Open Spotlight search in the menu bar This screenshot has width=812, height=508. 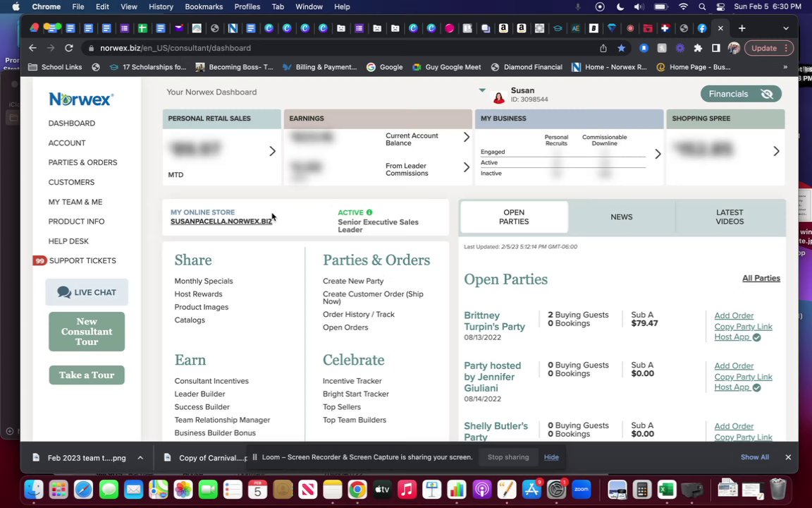point(702,7)
